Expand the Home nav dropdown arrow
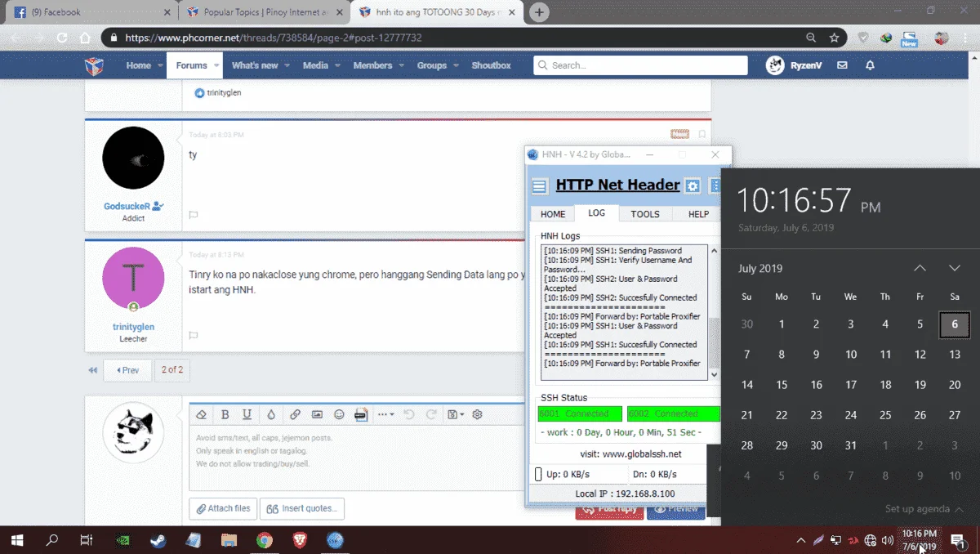Viewport: 980px width, 554px height. [x=159, y=65]
